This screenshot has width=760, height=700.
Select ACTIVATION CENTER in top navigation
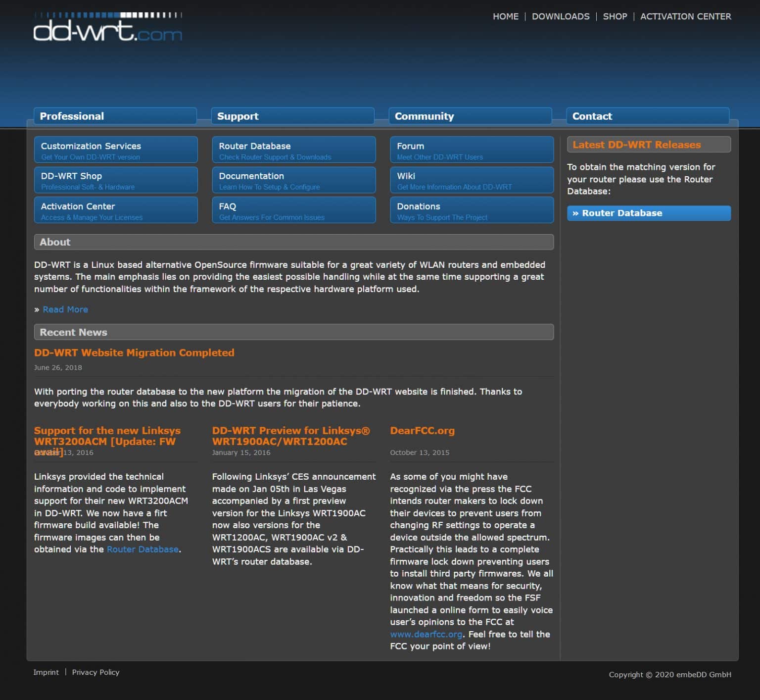(x=685, y=16)
